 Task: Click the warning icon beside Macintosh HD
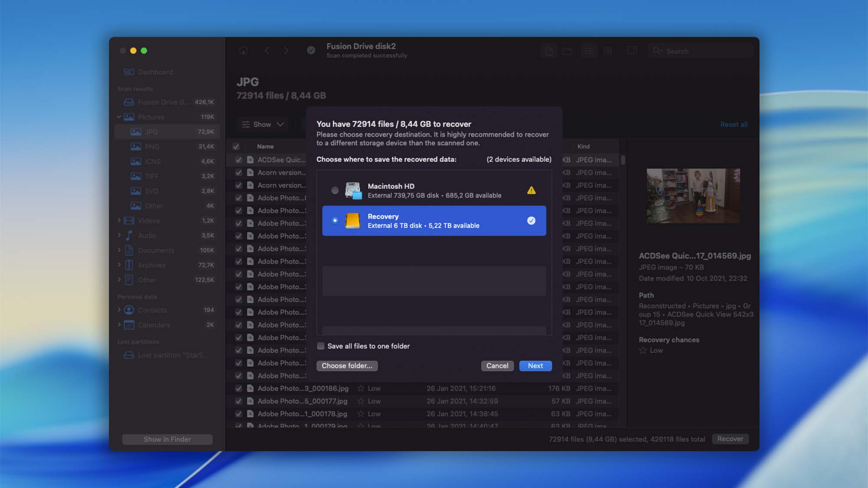pos(530,190)
